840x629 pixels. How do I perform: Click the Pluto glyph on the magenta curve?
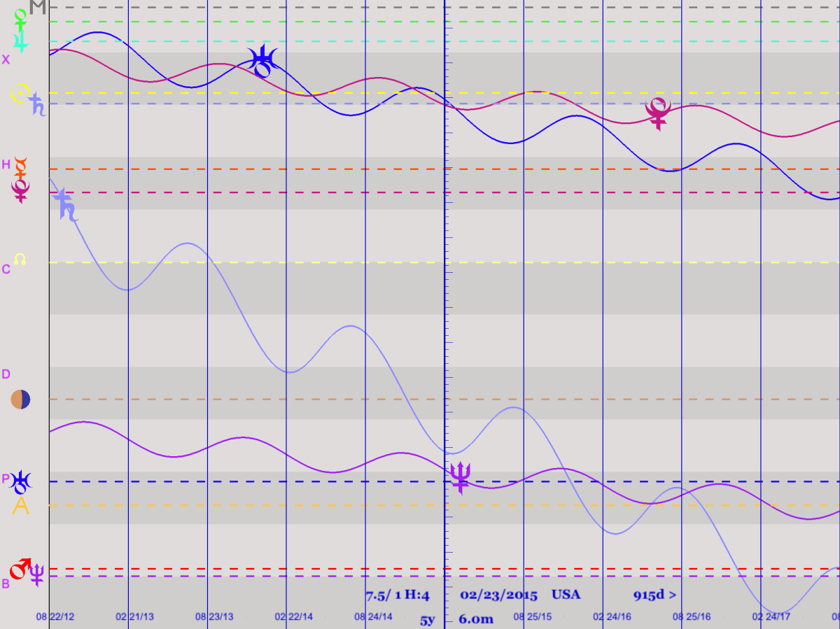point(658,113)
